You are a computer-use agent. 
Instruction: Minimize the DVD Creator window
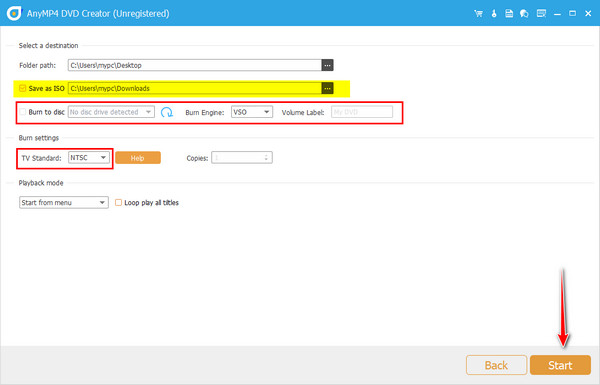[x=557, y=14]
